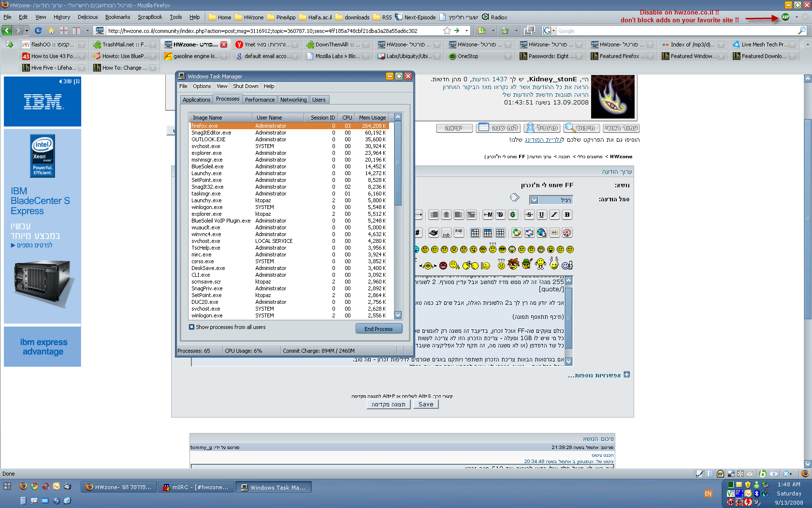Click the Google search input field
This screenshot has width=812, height=508.
coord(677,30)
